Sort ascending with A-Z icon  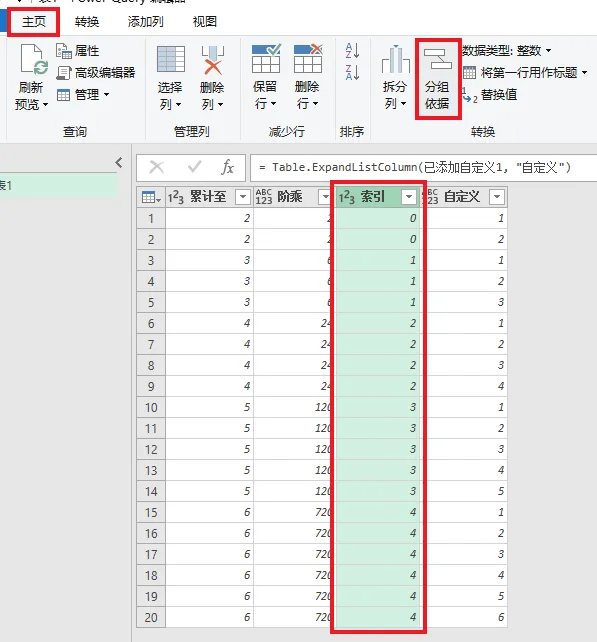click(352, 51)
